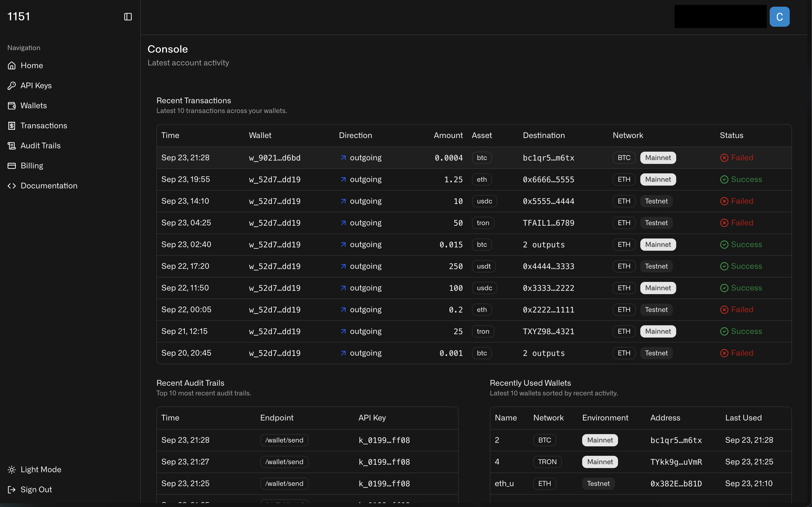This screenshot has width=812, height=507.
Task: Click the failed icon in the Sep 22, 00:05 row
Action: 724,309
